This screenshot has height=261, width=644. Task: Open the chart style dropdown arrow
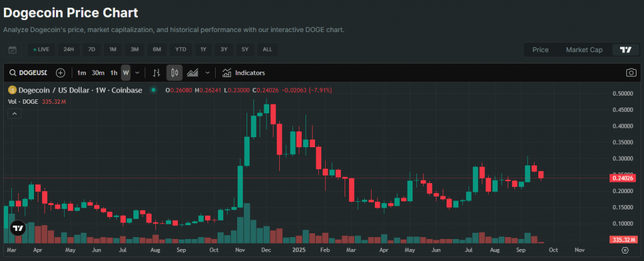click(x=208, y=73)
